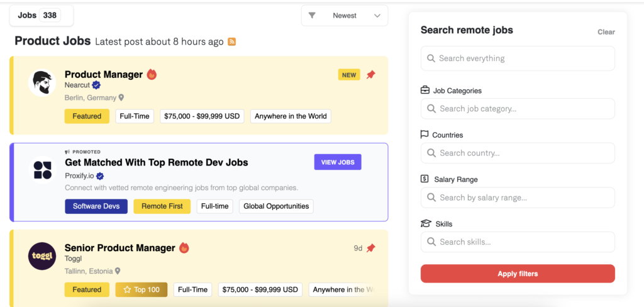Click the Proxify.io company name

click(x=79, y=176)
